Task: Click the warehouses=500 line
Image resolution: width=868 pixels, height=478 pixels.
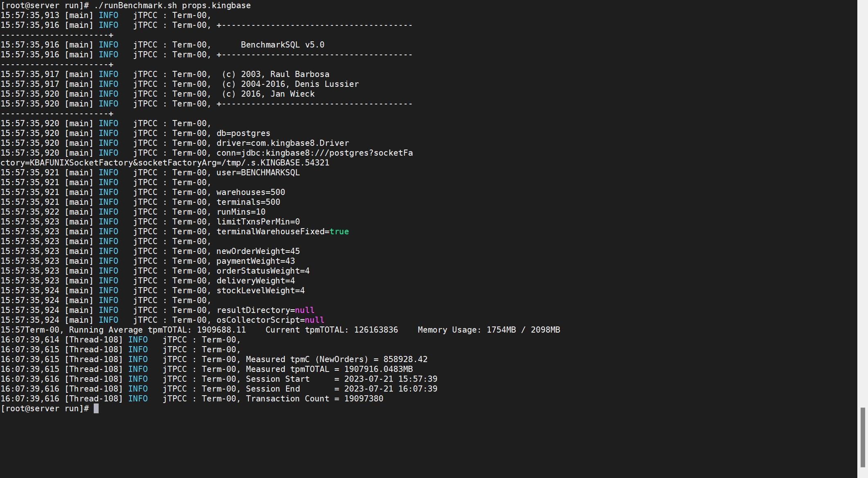Action: (x=250, y=192)
